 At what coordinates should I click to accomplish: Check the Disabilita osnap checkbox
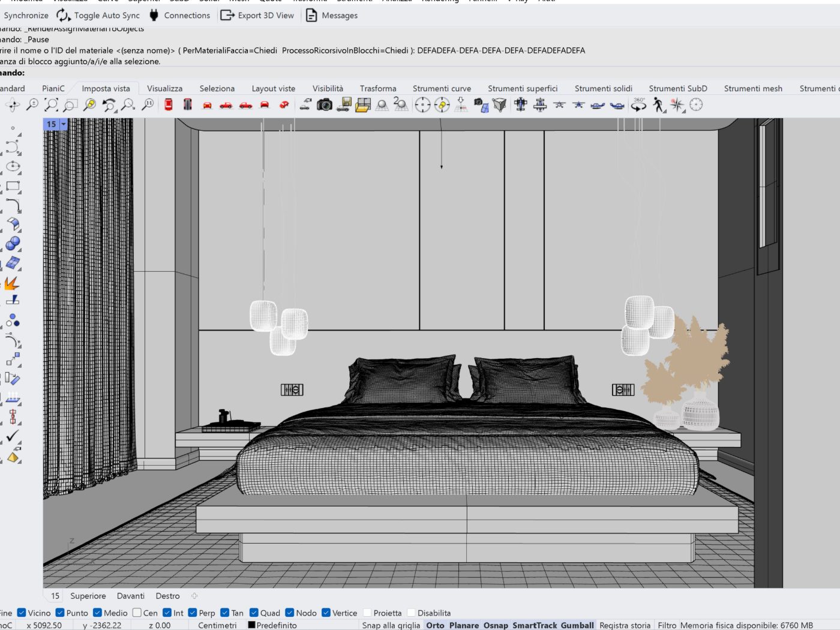tap(411, 613)
